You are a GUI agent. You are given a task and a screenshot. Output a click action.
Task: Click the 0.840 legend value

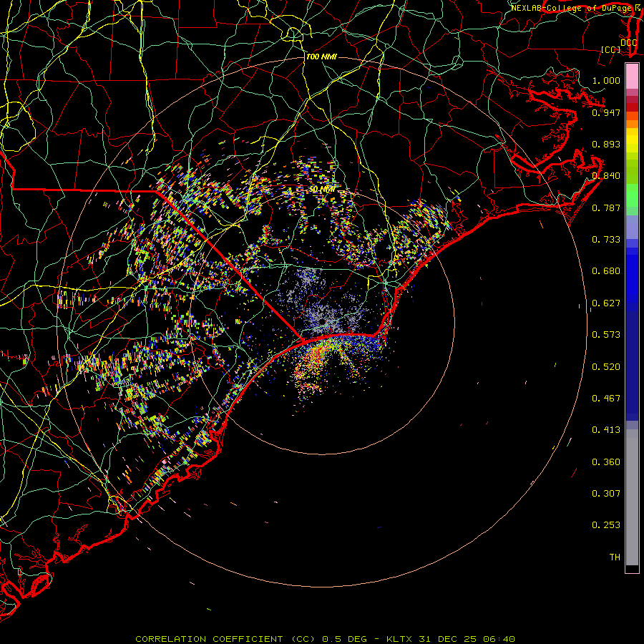pyautogui.click(x=606, y=175)
